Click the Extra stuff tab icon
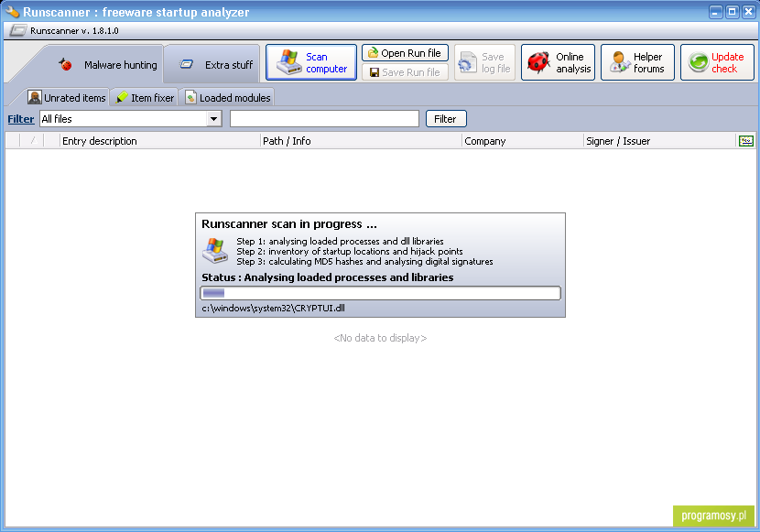760x532 pixels. pyautogui.click(x=187, y=64)
